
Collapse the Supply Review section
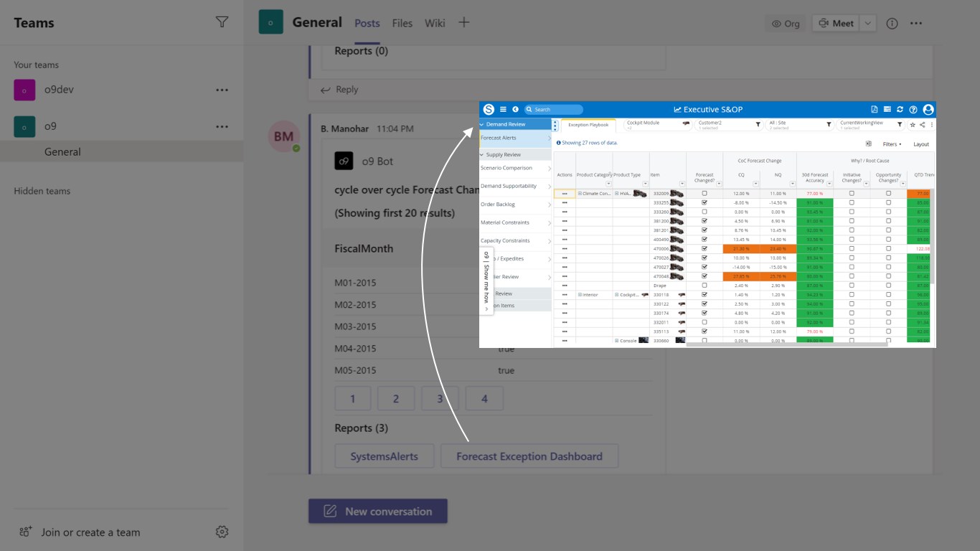pos(482,154)
